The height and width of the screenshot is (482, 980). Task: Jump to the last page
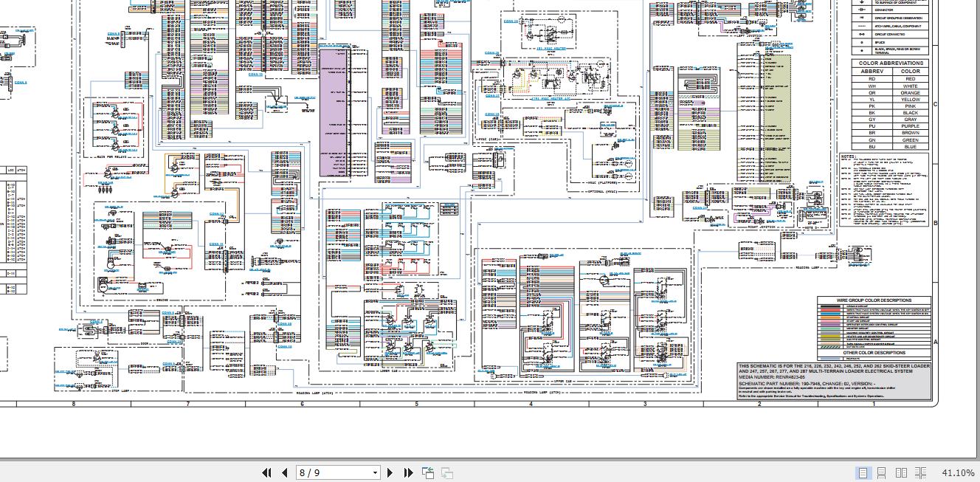click(x=407, y=473)
